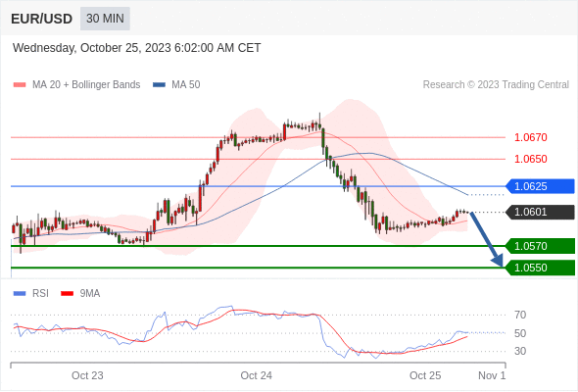
Task: Click the RSI legend color swatch
Action: click(20, 294)
